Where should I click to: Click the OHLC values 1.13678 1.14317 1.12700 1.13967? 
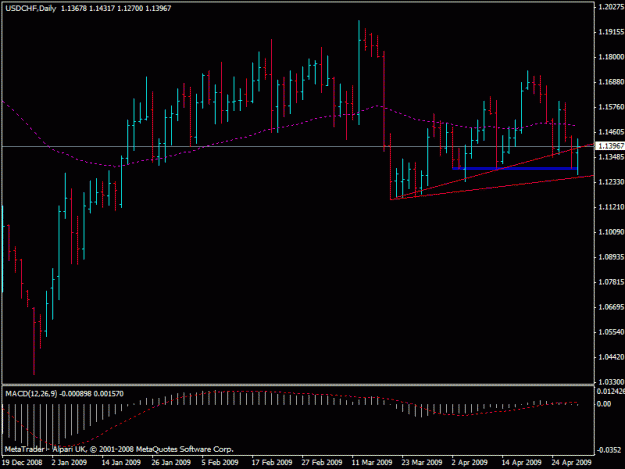point(116,8)
